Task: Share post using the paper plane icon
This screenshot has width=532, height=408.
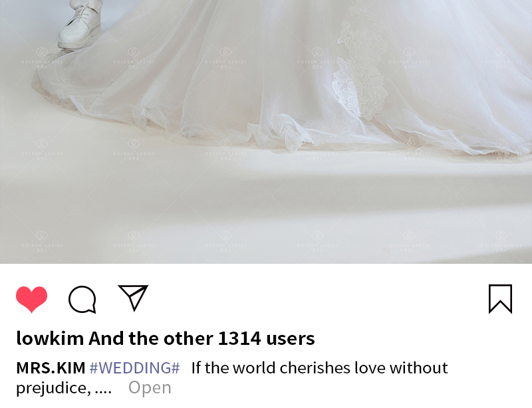Action: [133, 298]
